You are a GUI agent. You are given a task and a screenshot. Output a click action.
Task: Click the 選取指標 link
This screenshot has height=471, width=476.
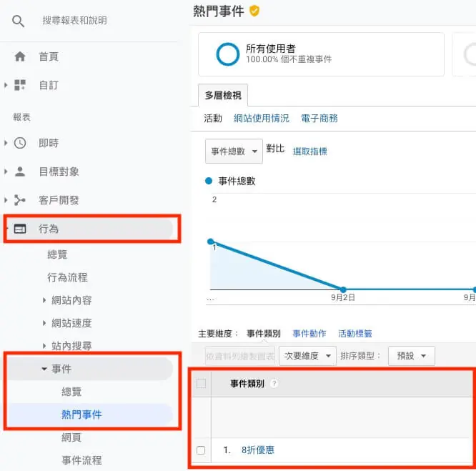[310, 151]
